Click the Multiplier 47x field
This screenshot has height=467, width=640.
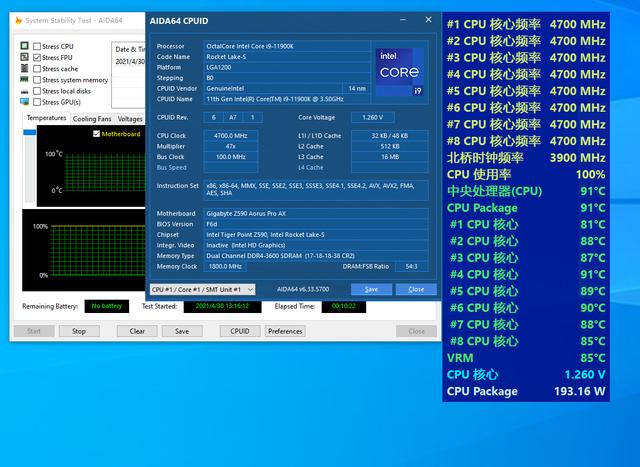tap(231, 146)
